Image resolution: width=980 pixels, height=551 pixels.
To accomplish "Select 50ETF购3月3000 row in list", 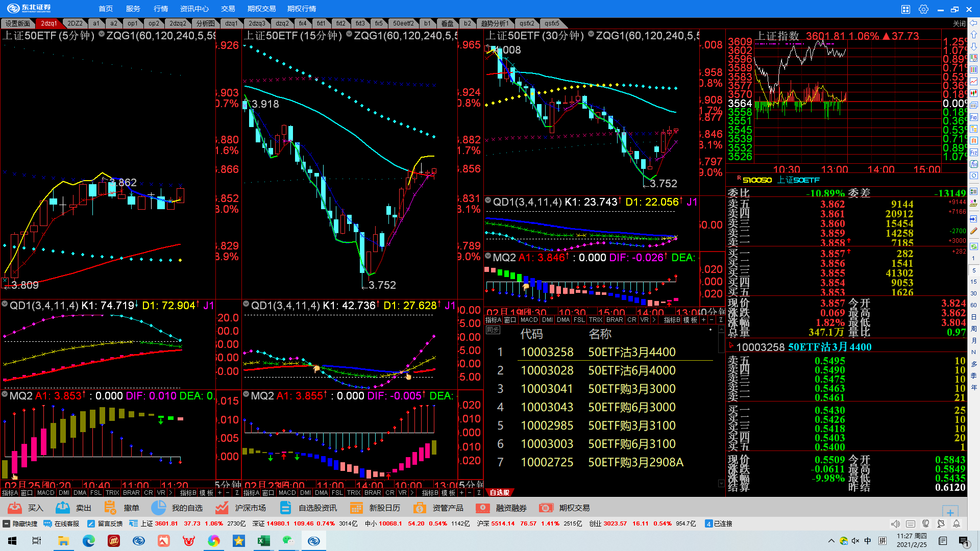I will [x=631, y=389].
